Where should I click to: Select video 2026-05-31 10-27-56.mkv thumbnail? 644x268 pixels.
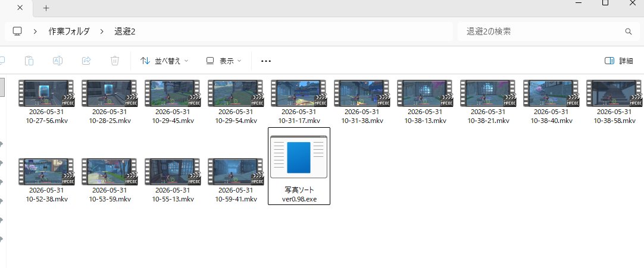click(46, 93)
